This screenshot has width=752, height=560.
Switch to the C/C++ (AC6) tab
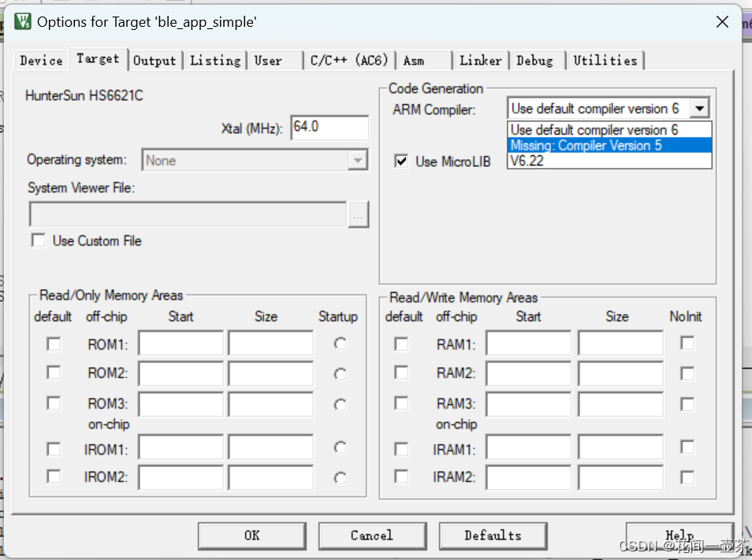(x=349, y=61)
